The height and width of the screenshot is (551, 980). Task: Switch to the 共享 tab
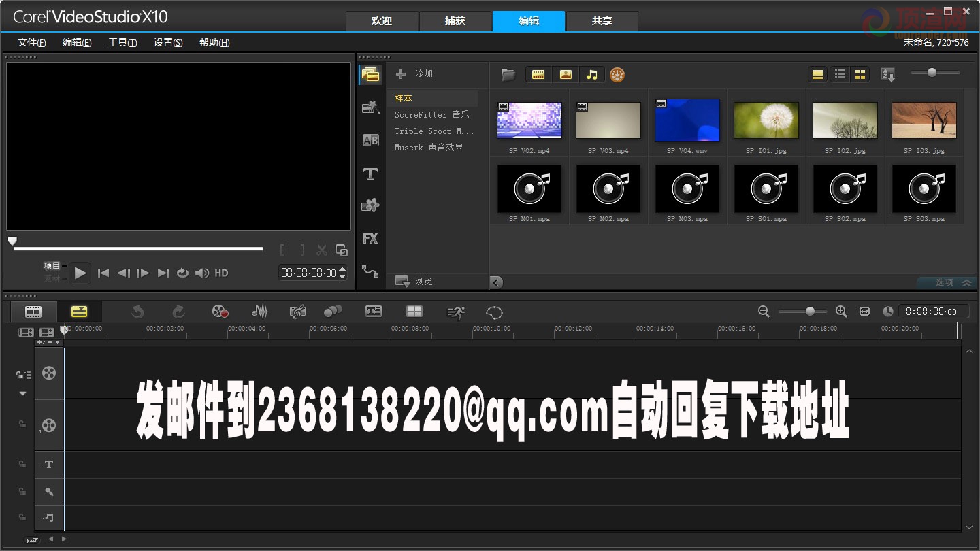click(602, 21)
